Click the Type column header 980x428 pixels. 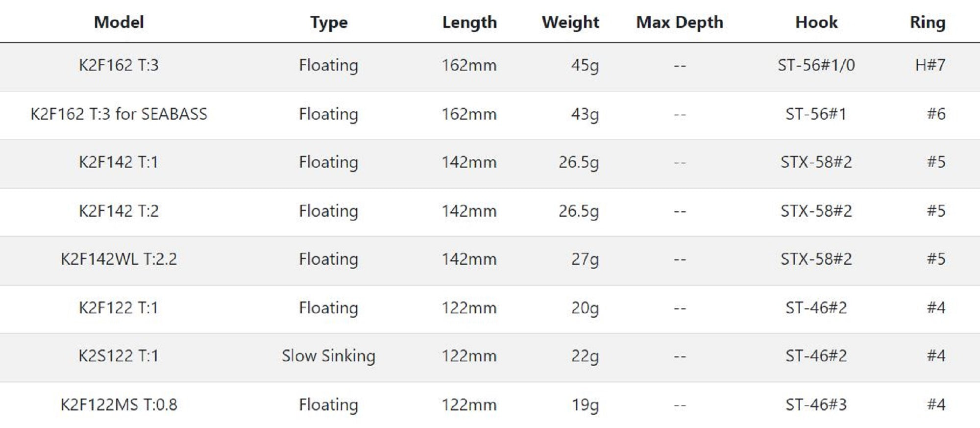click(x=328, y=22)
